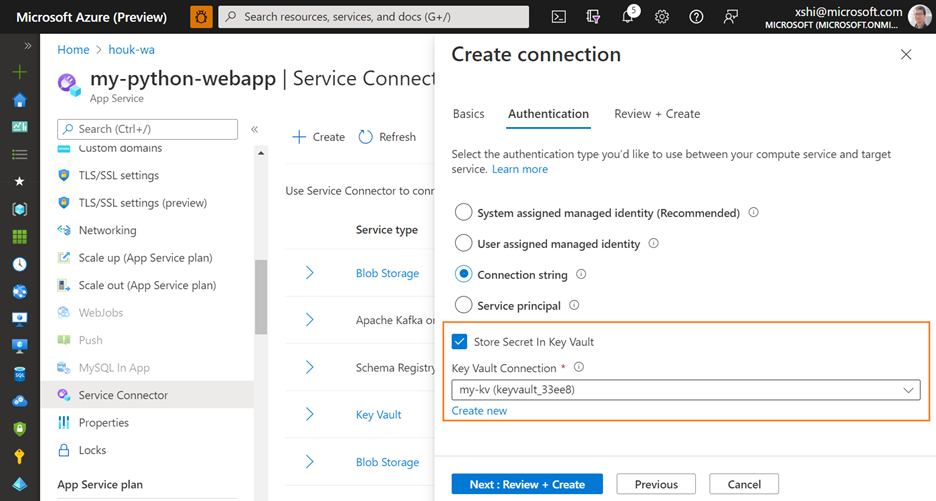Switch to the Review + Create tab
This screenshot has height=501, width=936.
[657, 113]
